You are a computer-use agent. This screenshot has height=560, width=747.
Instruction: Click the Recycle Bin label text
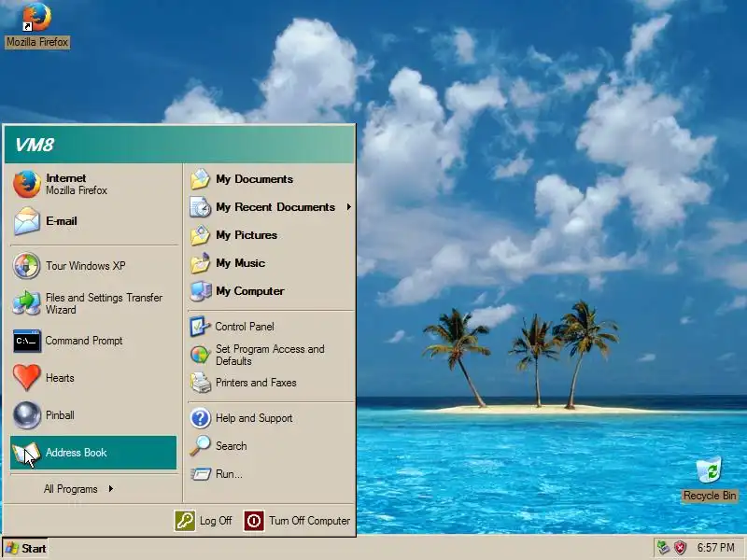pos(710,496)
